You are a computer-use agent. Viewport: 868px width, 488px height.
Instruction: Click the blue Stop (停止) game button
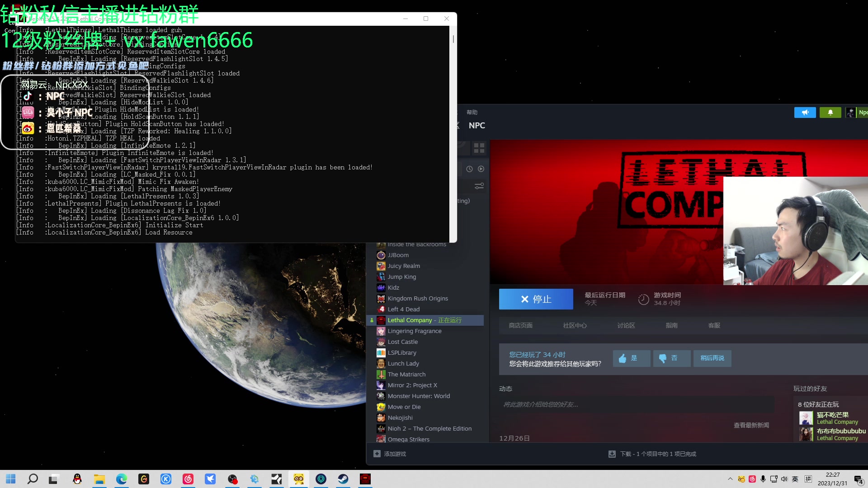[x=536, y=299]
